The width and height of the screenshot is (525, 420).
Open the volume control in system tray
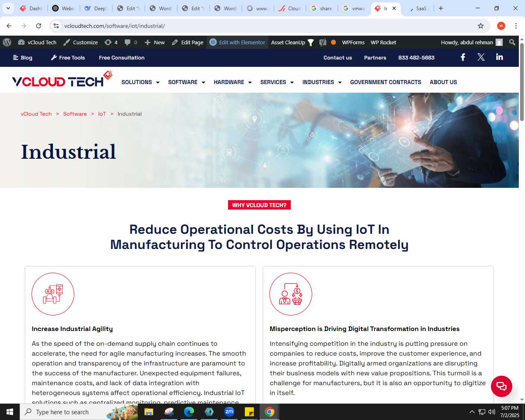pyautogui.click(x=492, y=412)
